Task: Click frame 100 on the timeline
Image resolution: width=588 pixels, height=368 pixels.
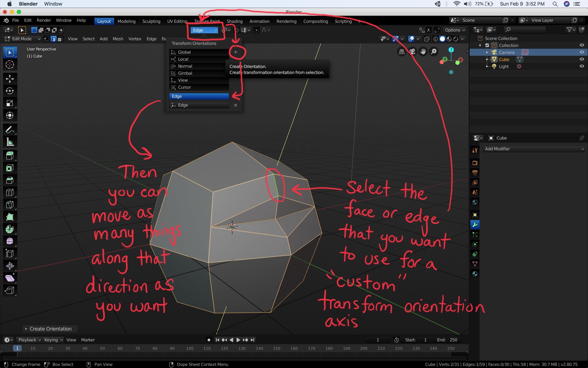Action: coord(190,348)
